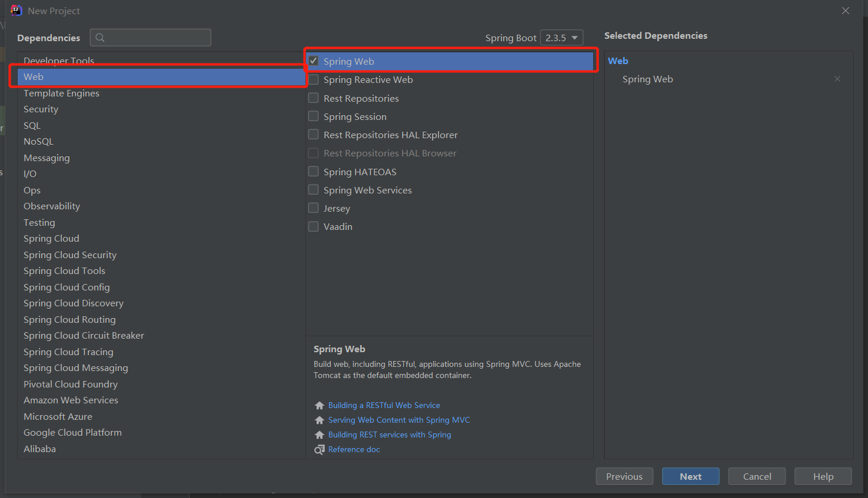This screenshot has height=498, width=868.
Task: Enable Spring Web Services dependency
Action: pyautogui.click(x=314, y=190)
